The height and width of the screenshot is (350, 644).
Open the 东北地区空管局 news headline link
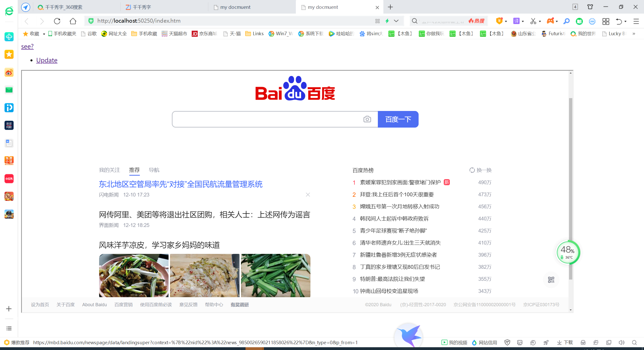(181, 184)
